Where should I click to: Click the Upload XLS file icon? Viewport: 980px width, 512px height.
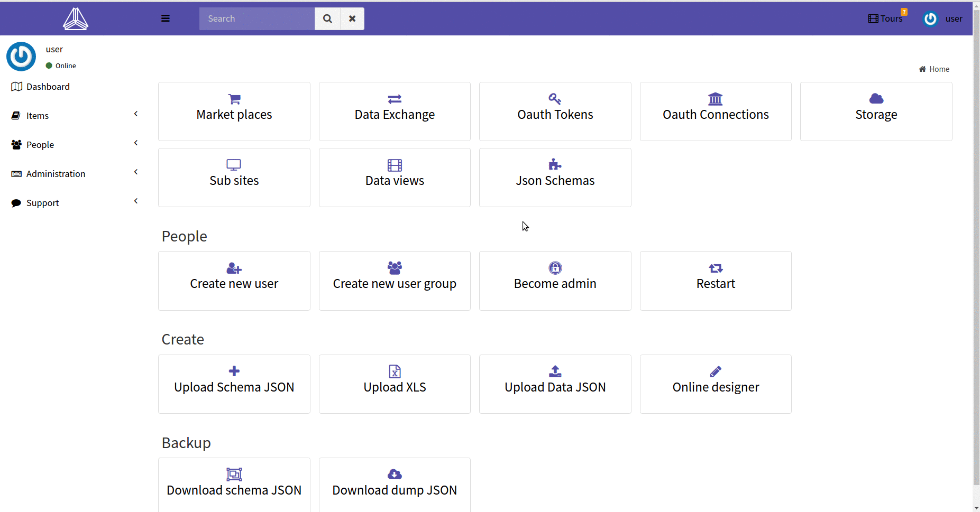pos(395,371)
